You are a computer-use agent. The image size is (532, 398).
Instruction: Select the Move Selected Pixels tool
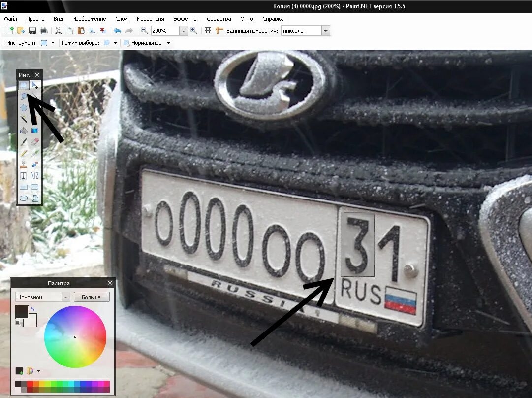(x=35, y=85)
